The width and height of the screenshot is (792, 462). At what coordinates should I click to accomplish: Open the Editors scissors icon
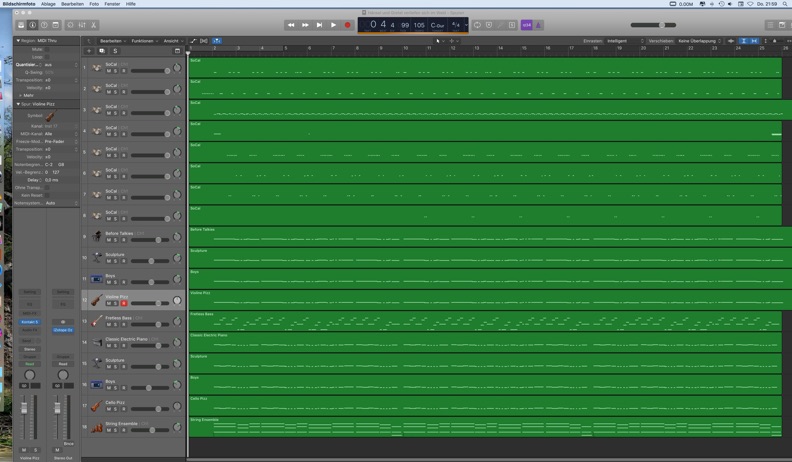pos(93,25)
